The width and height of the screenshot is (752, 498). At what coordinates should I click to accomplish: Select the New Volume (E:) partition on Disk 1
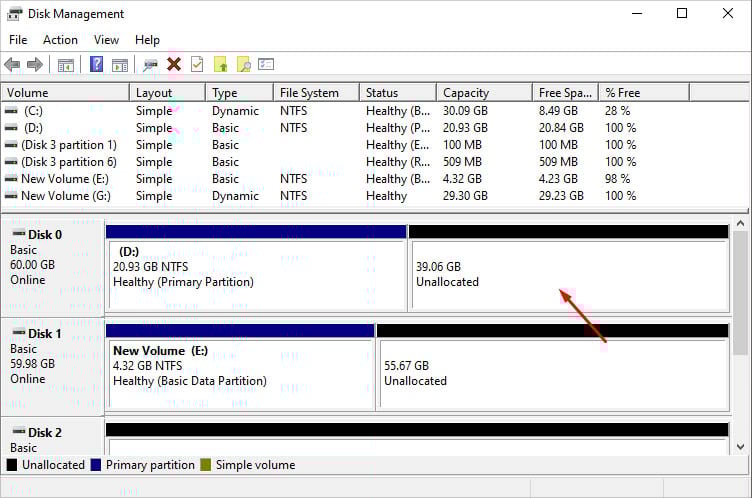pos(240,366)
